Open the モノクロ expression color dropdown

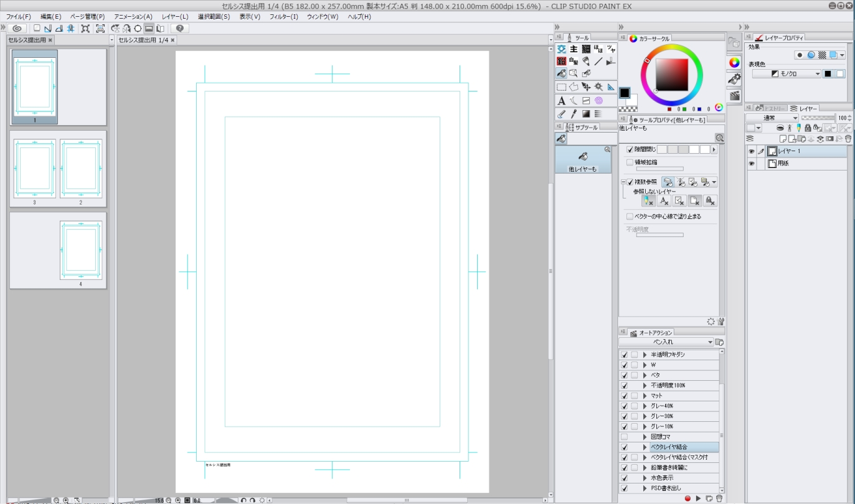point(787,74)
